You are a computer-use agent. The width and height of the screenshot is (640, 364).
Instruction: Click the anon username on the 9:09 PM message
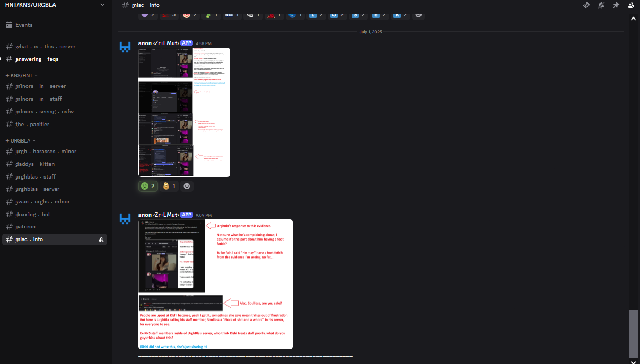(158, 215)
